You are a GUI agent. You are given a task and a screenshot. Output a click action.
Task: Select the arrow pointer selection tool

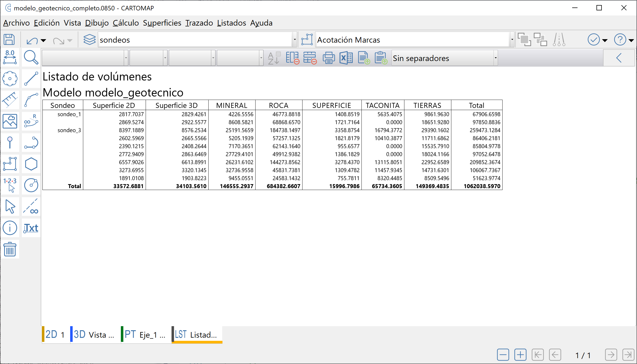click(10, 207)
